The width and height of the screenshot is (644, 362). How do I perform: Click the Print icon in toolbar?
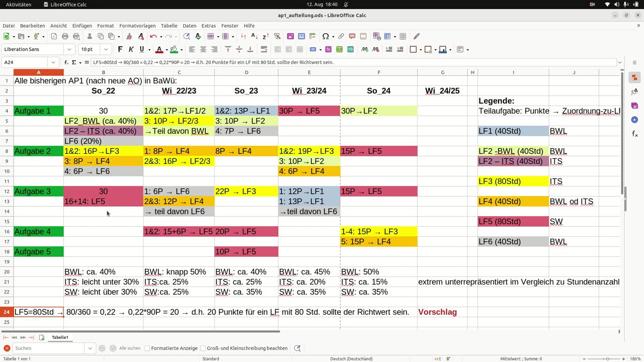(64, 36)
